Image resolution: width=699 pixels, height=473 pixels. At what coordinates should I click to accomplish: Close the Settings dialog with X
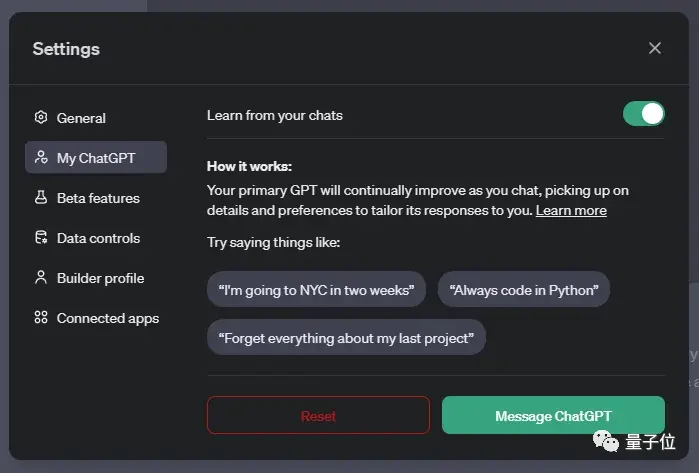[x=655, y=48]
